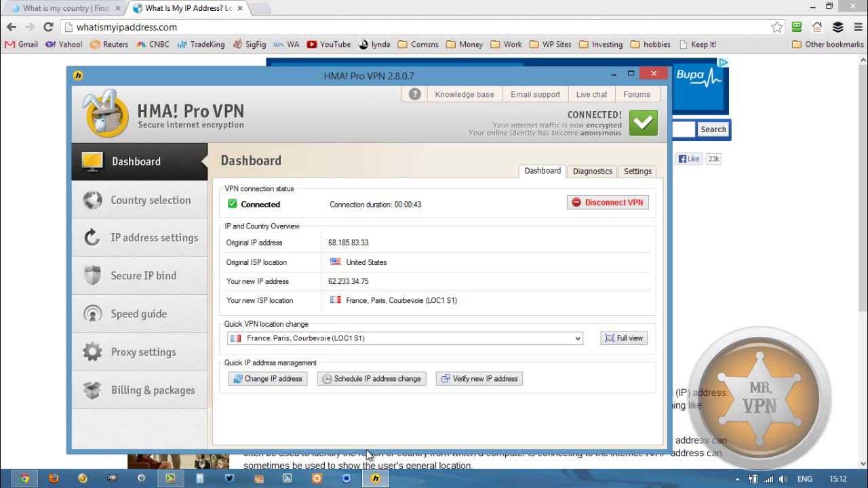This screenshot has height=488, width=868.
Task: Open YouTube bookmark in the bookmarks bar
Action: pos(329,44)
